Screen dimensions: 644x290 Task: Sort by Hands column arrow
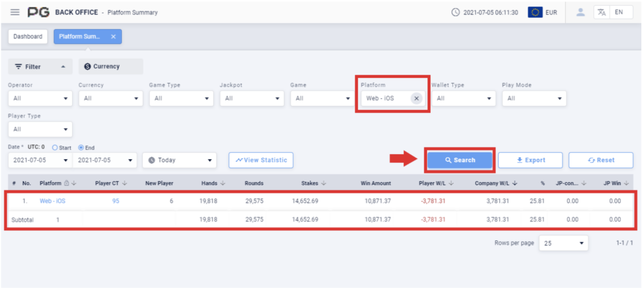[x=223, y=183]
